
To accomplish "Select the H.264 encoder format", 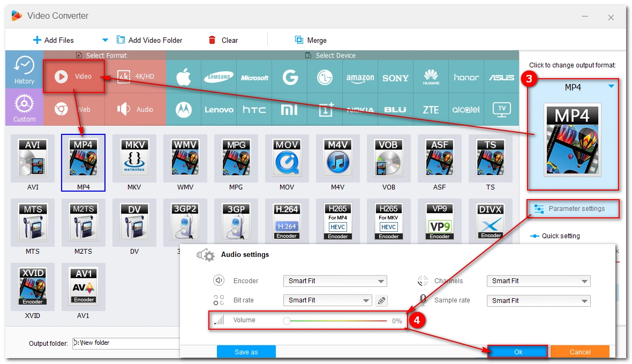I will (x=287, y=222).
